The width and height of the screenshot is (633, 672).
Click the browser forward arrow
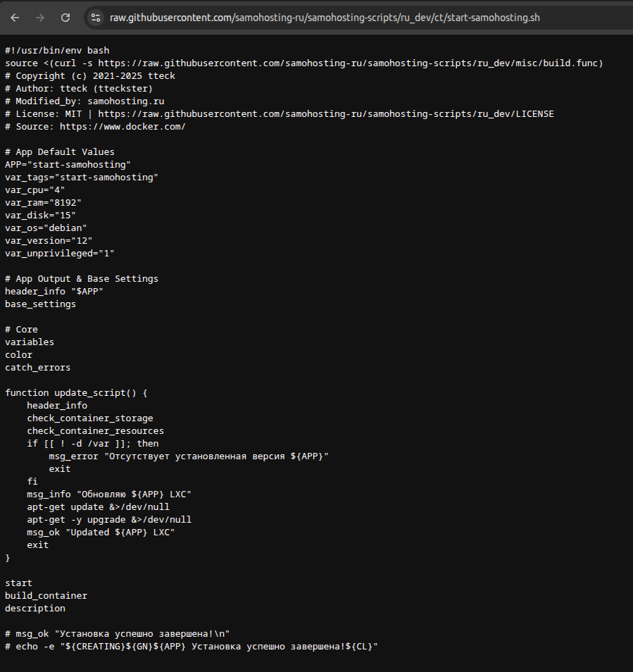[40, 17]
